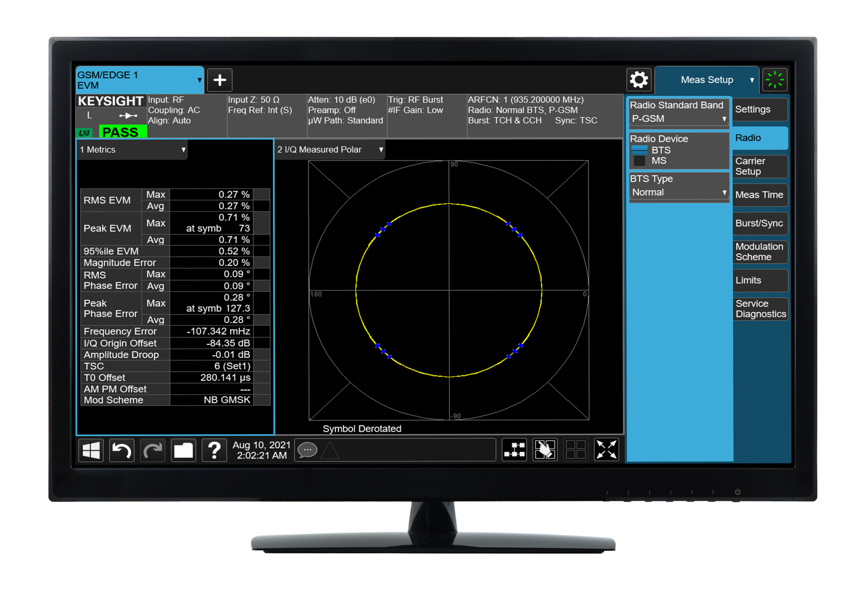The height and width of the screenshot is (591, 868).
Task: Click the redo arrow icon
Action: point(152,450)
